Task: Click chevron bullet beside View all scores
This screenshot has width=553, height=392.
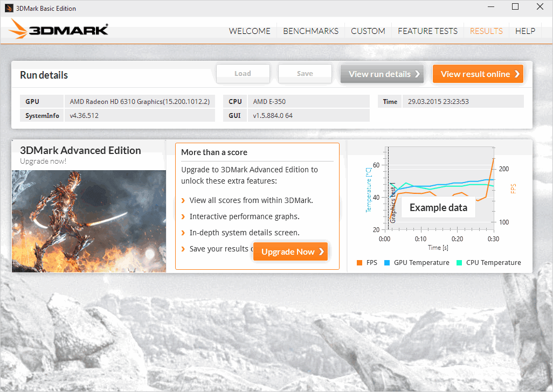Action: (183, 200)
